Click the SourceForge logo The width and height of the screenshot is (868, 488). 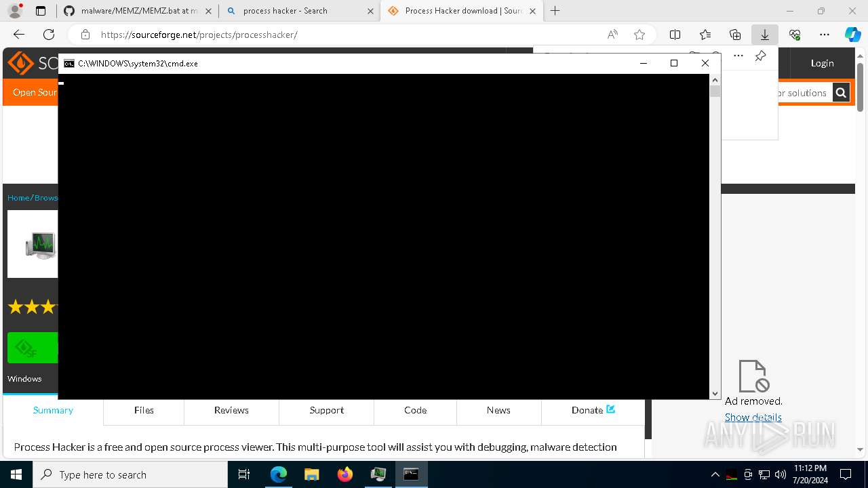(32, 63)
